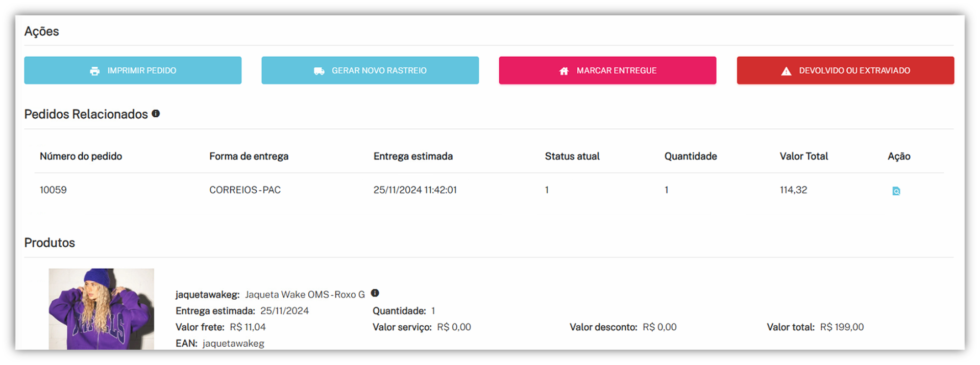Click the Forma de entrega column header
980x365 pixels.
249,157
